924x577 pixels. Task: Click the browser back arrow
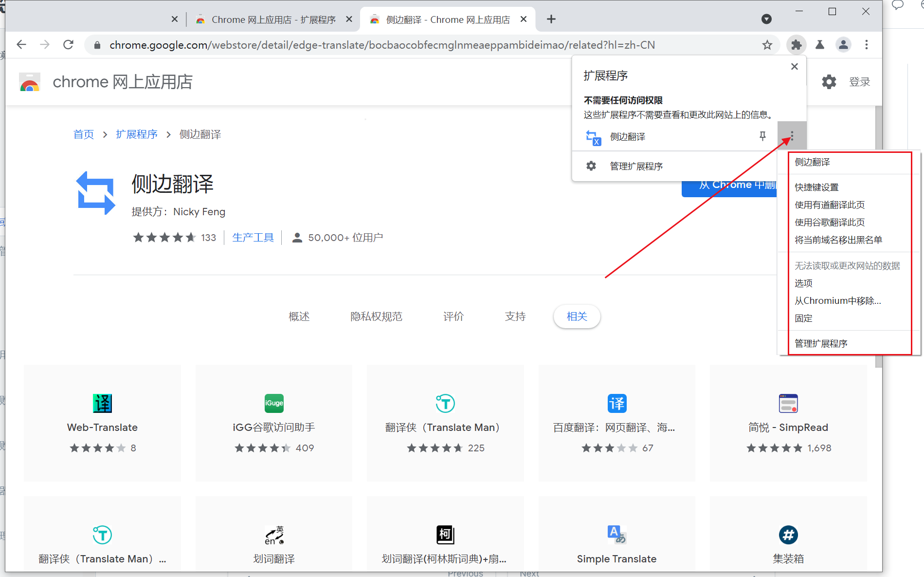[21, 45]
